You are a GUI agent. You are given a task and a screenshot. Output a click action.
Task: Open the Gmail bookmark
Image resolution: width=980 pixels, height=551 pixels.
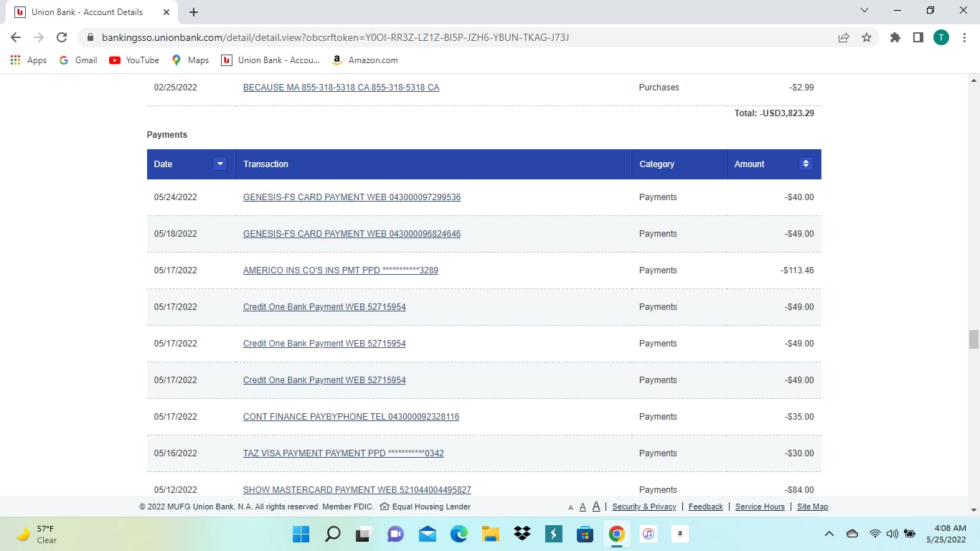(x=78, y=60)
